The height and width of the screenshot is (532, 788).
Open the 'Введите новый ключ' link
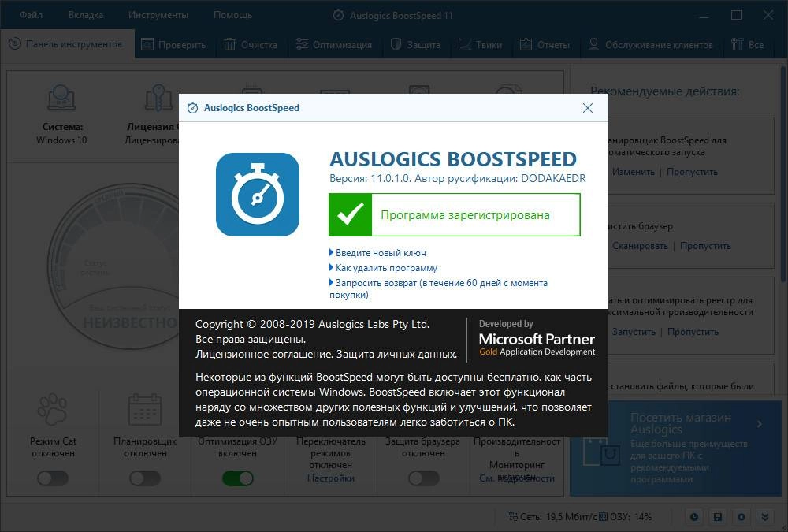381,253
